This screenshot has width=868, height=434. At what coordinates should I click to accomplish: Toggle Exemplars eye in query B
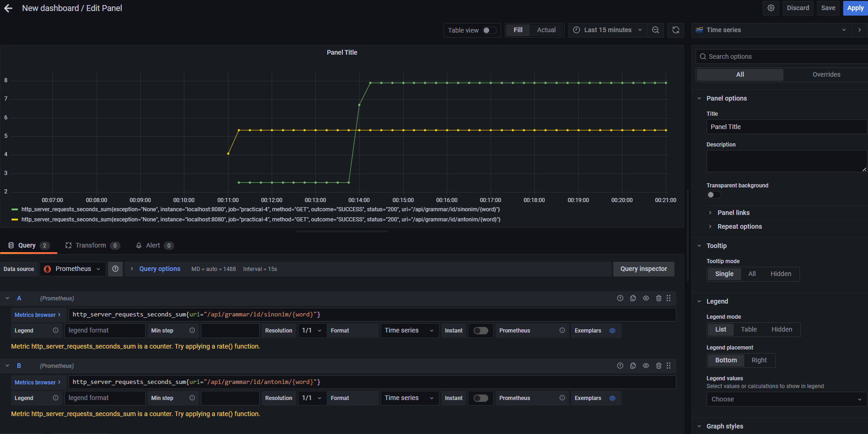612,398
